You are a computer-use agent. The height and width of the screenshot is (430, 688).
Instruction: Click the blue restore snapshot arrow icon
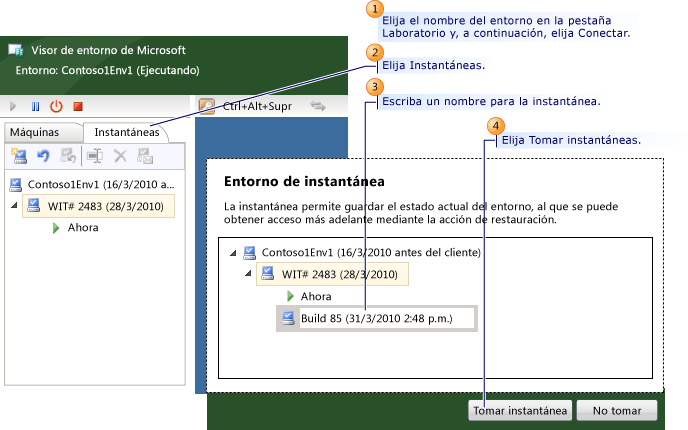[43, 156]
